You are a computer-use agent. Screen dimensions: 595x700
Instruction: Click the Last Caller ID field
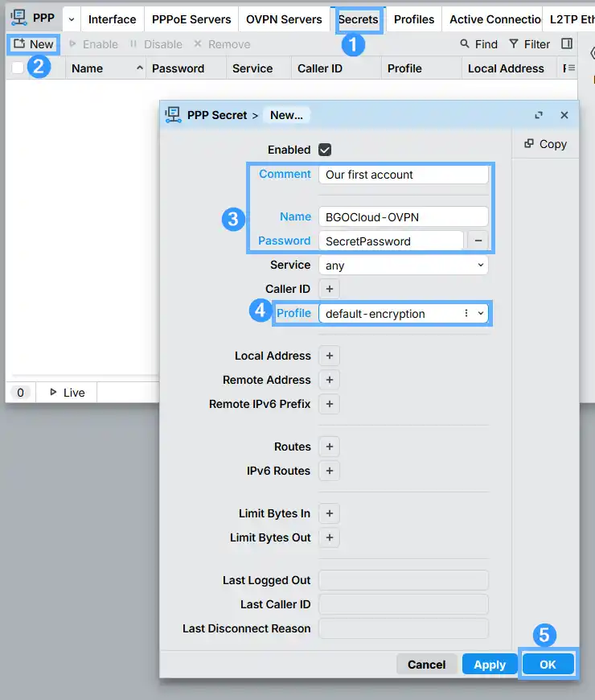point(404,604)
